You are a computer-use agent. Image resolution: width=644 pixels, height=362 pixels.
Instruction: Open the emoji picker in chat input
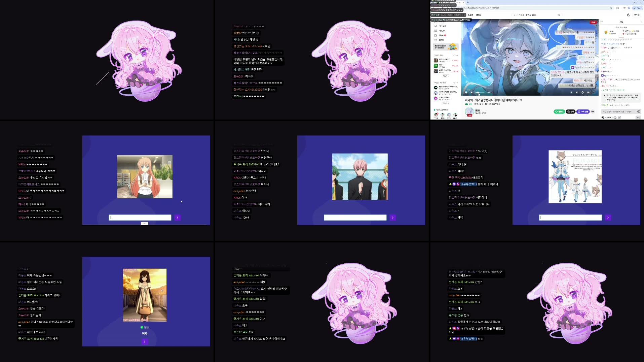[639, 111]
